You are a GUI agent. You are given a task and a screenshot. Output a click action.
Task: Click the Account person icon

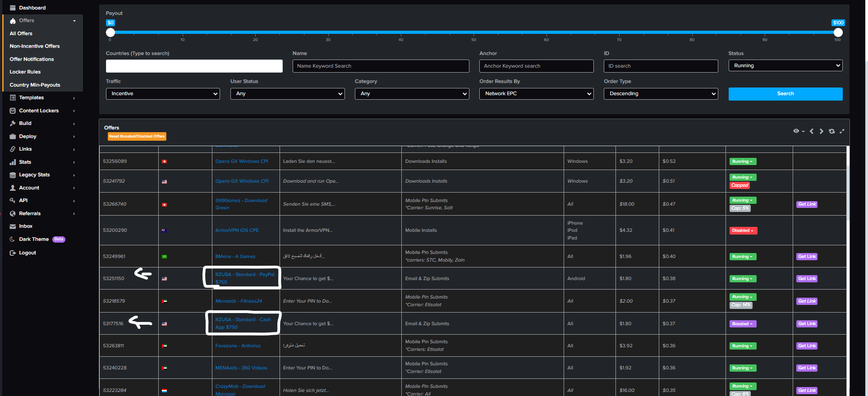(13, 188)
